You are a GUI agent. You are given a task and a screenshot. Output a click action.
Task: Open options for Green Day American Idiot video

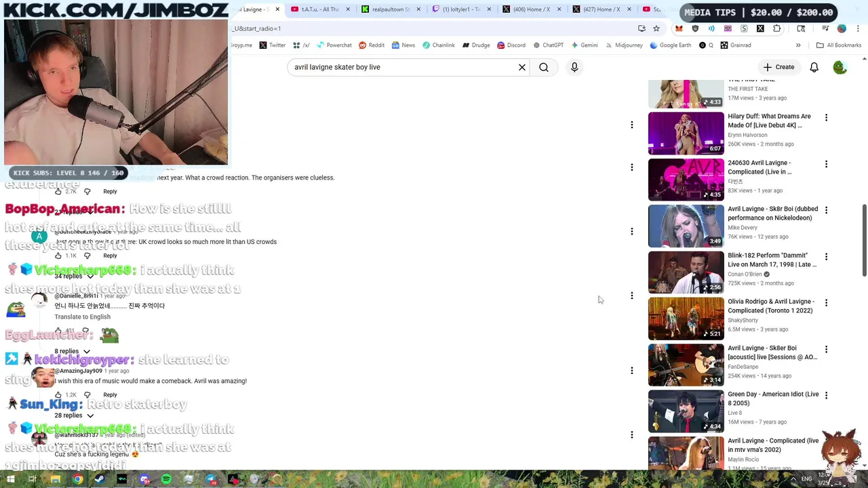click(x=826, y=395)
